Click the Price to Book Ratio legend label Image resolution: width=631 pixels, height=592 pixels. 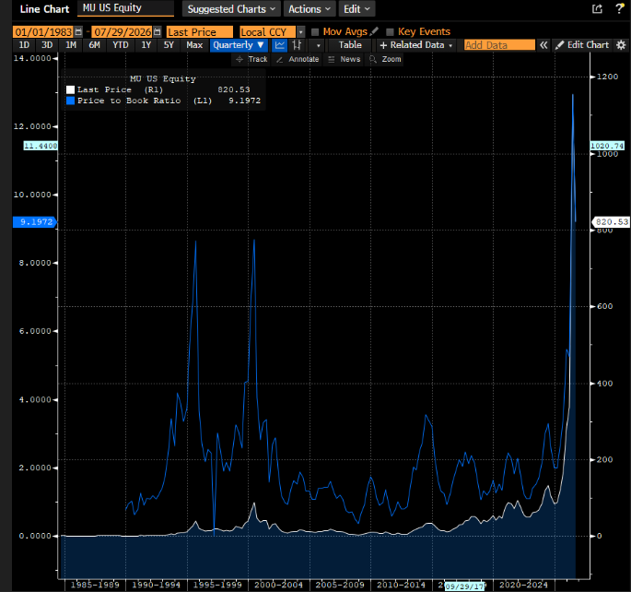click(129, 101)
